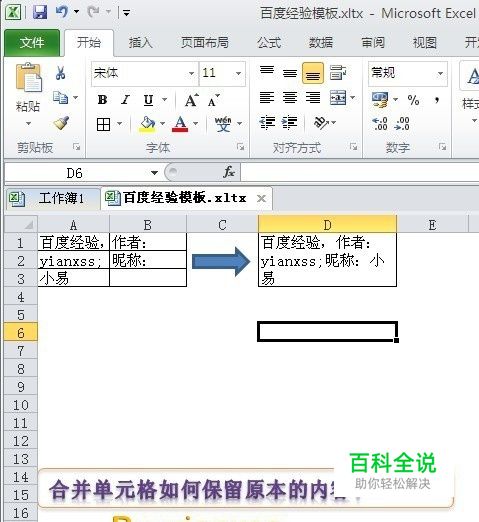This screenshot has height=522, width=479.
Task: Open the 常规 number format dropdown
Action: click(x=441, y=73)
